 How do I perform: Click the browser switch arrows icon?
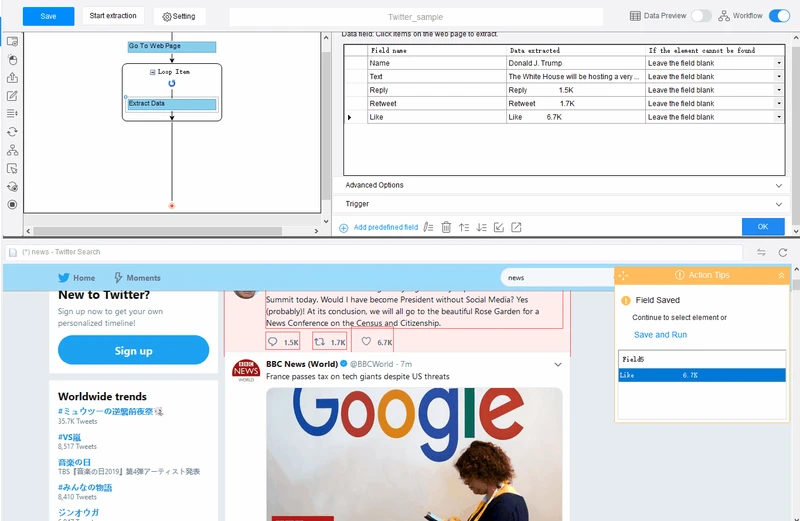tap(761, 252)
